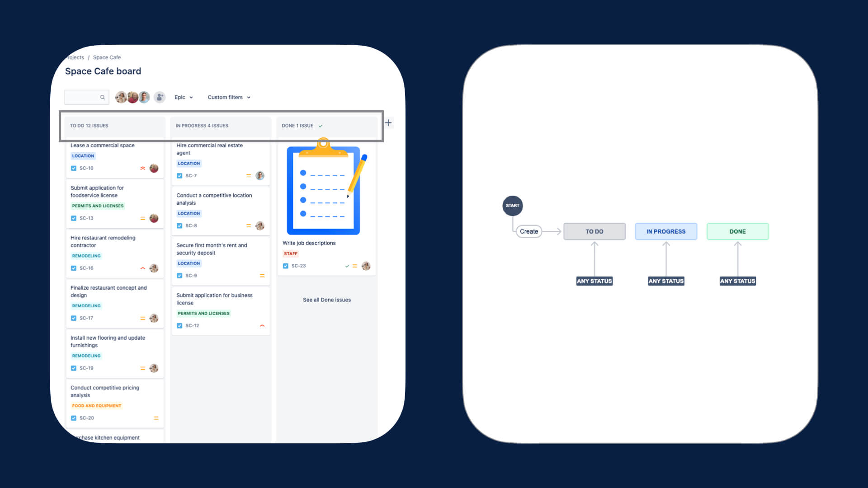Click the Done checkmark status icon
The height and width of the screenshot is (488, 868).
pyautogui.click(x=321, y=126)
